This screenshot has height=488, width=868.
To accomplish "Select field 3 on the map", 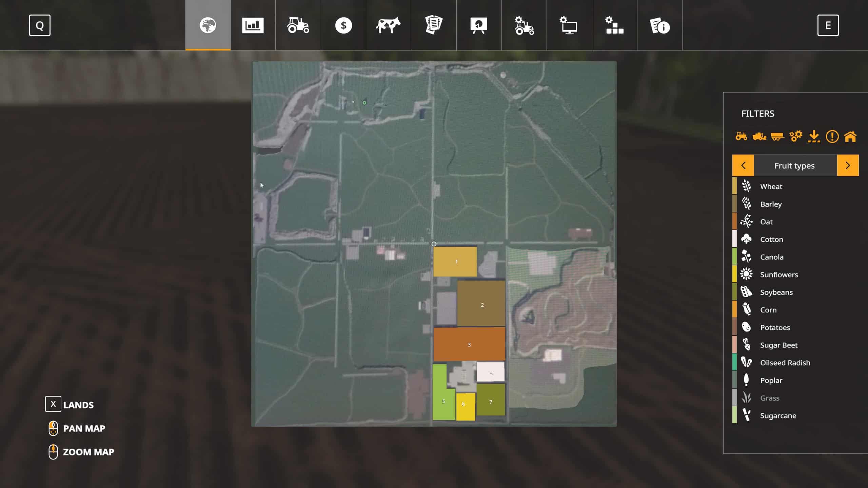I will [469, 344].
